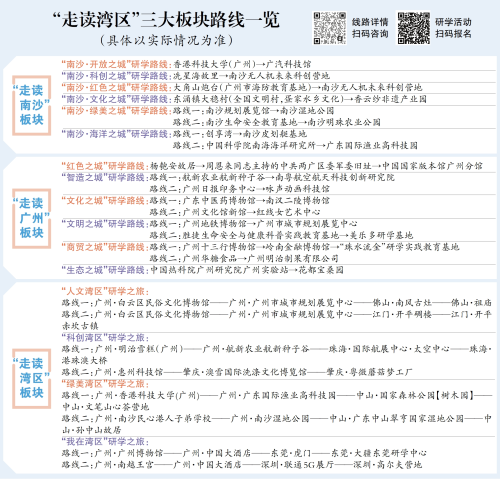The height and width of the screenshot is (479, 500).
Task: Click '中国国家版本馆广州分馆' text
Action: 432,166
